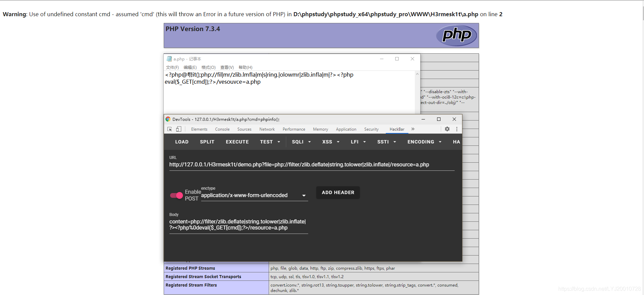The height and width of the screenshot is (295, 644).
Task: Show more DevTools tabs chevron
Action: point(413,129)
